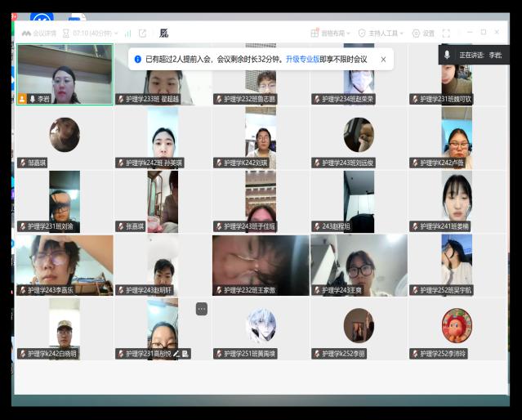Select 护理学251班黄禹境's video tile
This screenshot has width=522, height=420.
point(261,327)
